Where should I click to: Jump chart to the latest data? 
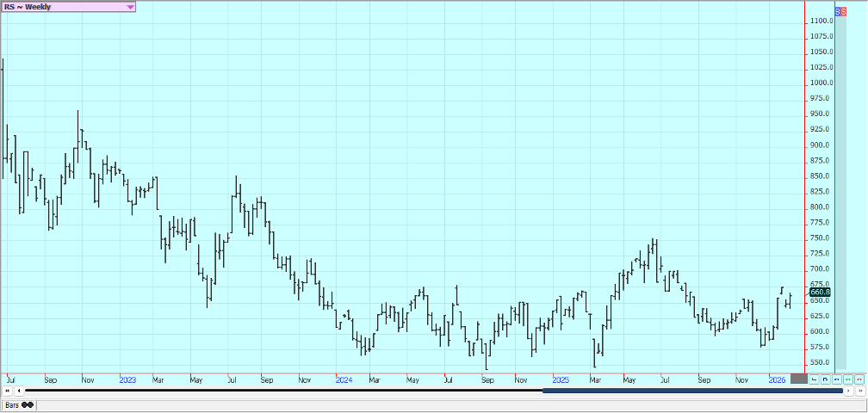point(860,391)
